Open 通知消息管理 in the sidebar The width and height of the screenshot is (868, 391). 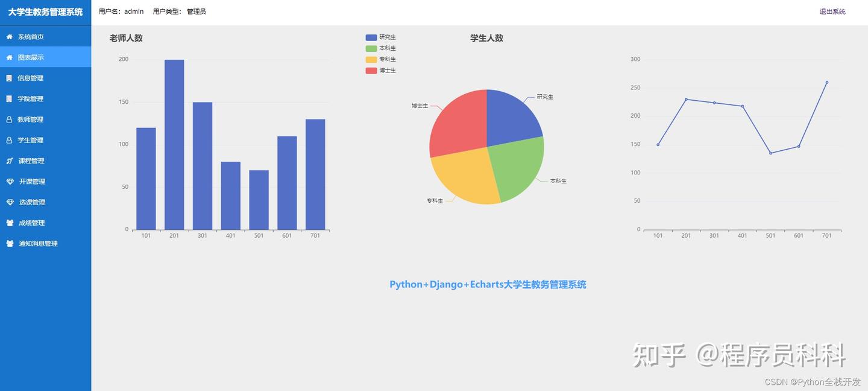(46, 243)
